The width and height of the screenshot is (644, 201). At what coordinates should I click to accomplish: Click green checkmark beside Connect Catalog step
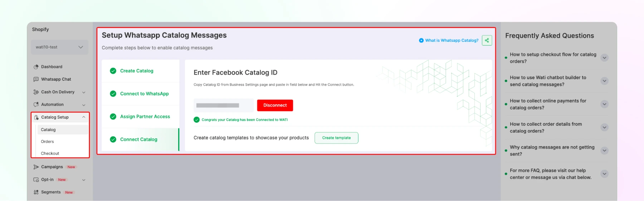tap(113, 140)
